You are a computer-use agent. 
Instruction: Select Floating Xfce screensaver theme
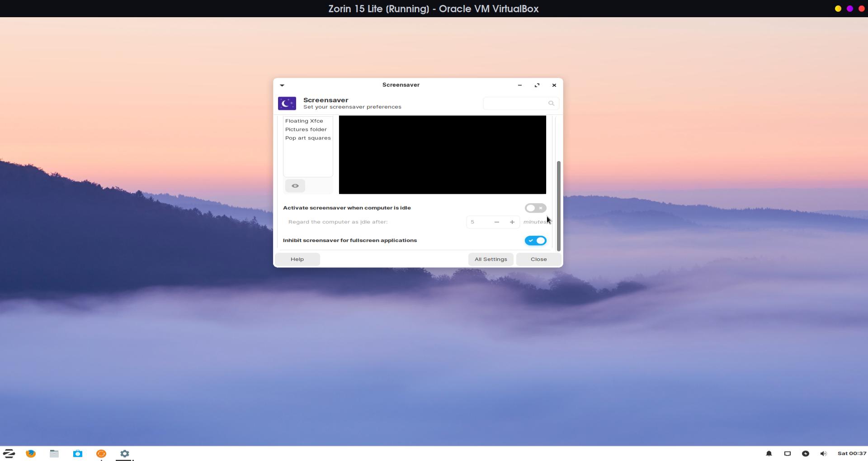pyautogui.click(x=304, y=121)
